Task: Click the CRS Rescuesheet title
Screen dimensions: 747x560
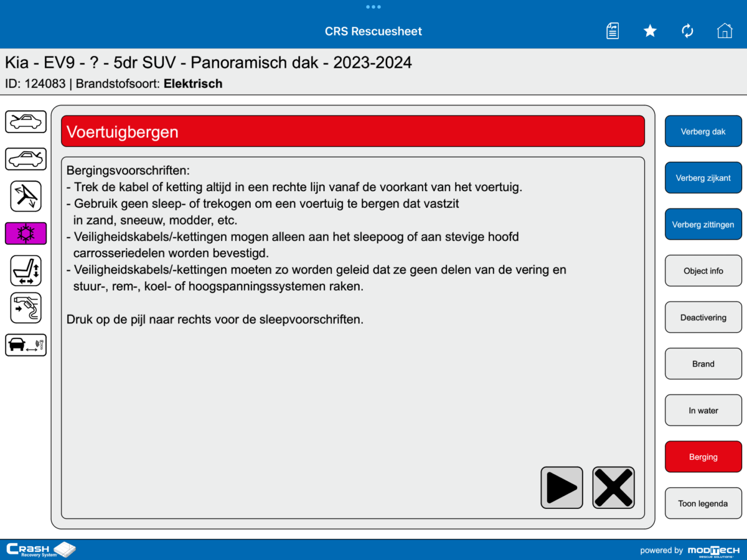Action: click(x=374, y=31)
